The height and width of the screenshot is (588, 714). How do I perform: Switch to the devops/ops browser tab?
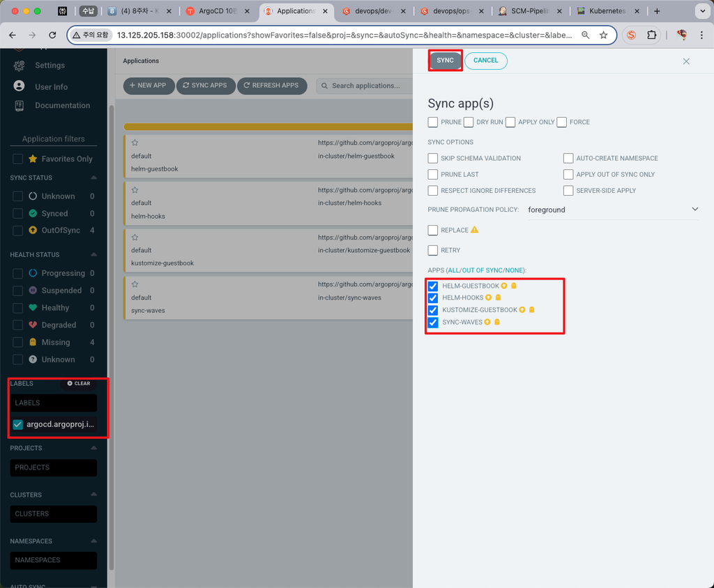(452, 11)
